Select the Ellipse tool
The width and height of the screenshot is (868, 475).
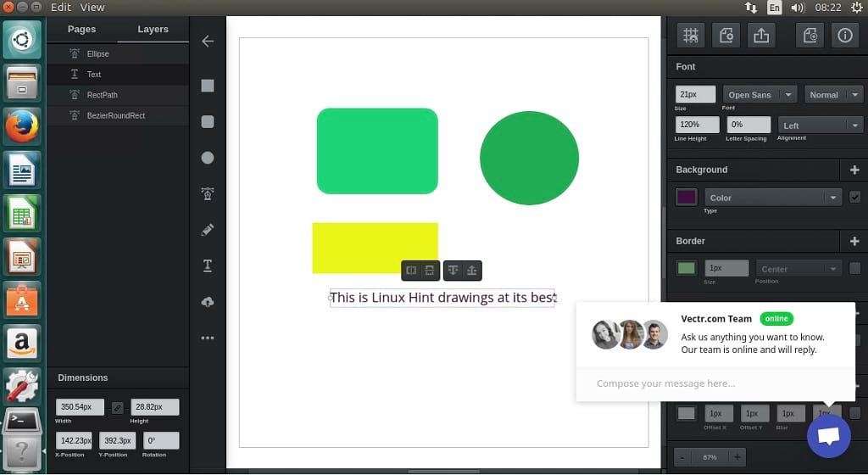[x=208, y=158]
